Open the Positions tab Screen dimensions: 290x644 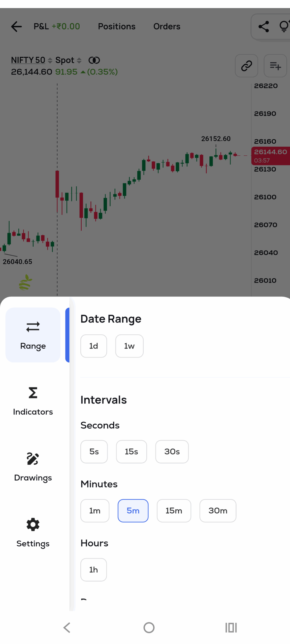[117, 26]
